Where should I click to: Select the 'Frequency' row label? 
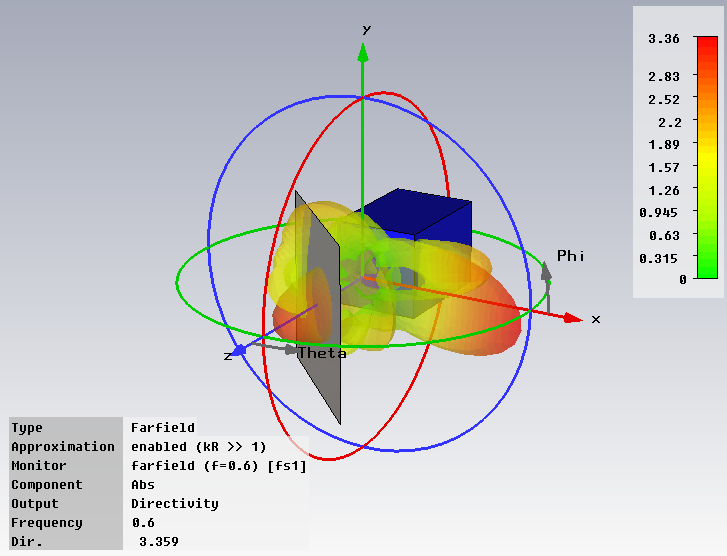tap(47, 523)
